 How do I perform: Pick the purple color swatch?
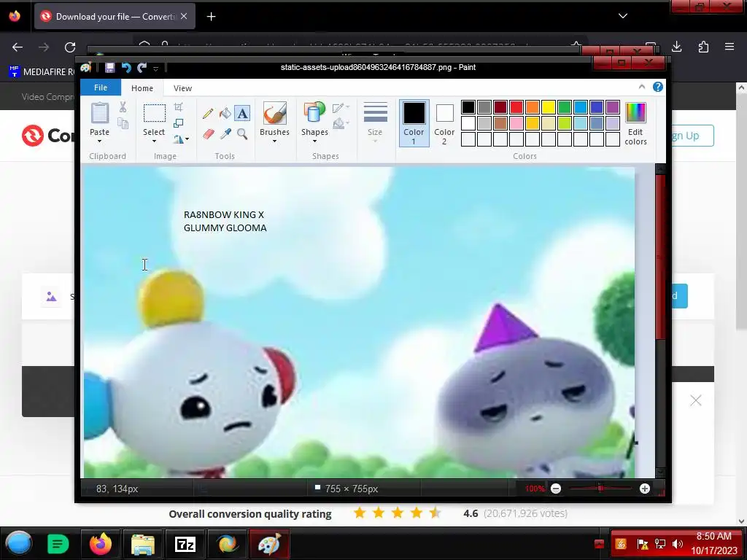[613, 107]
